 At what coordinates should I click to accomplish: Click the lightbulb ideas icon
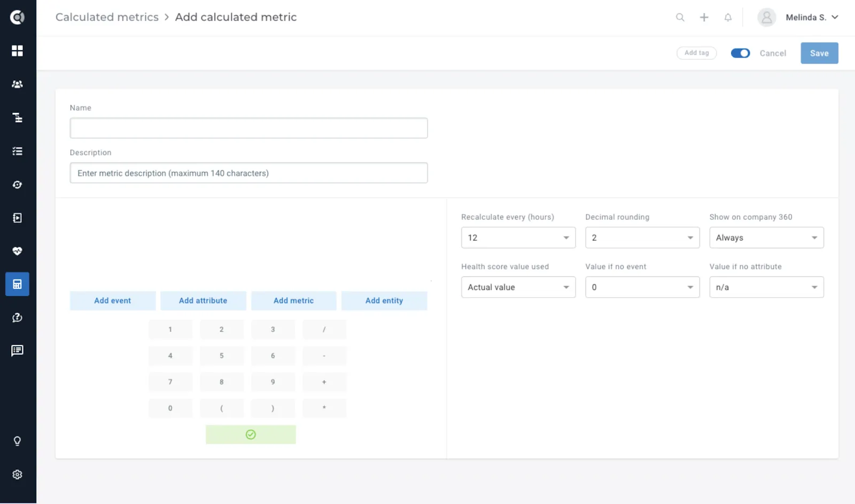pyautogui.click(x=17, y=441)
